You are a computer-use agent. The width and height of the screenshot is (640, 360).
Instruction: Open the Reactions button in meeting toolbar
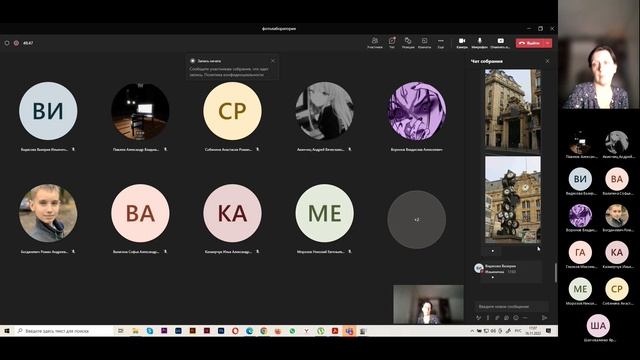pos(408,42)
